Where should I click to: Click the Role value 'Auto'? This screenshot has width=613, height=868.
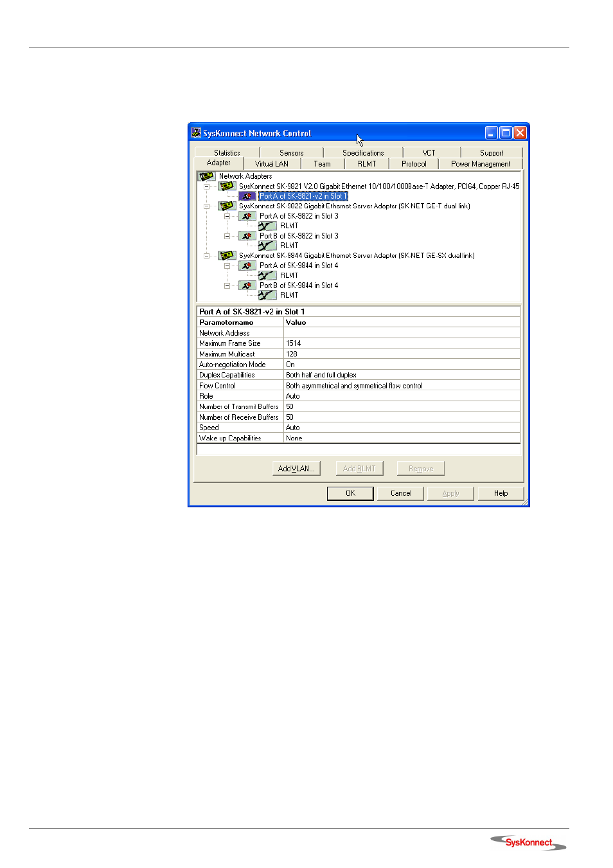point(402,396)
